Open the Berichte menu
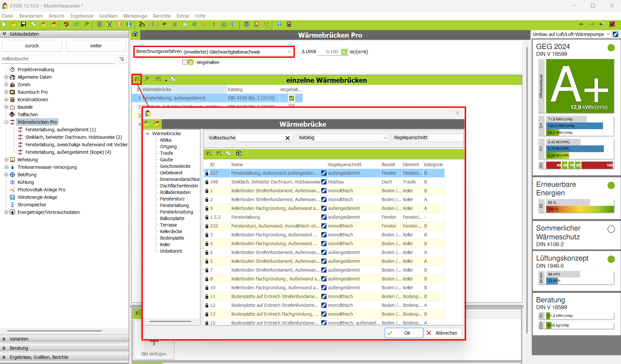 [x=161, y=16]
